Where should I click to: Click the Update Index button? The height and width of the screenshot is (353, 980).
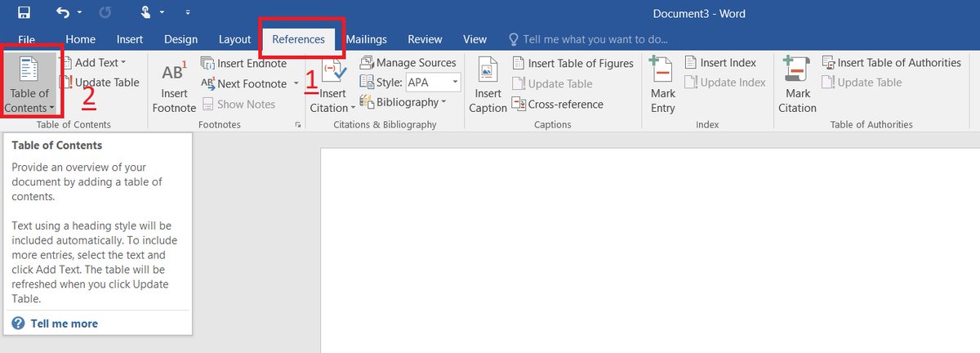[725, 83]
